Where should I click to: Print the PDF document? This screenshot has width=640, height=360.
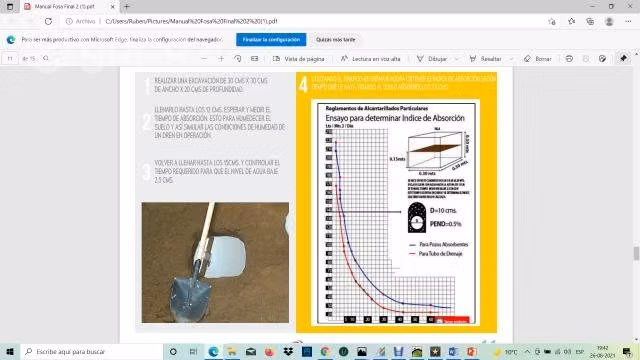coord(569,59)
